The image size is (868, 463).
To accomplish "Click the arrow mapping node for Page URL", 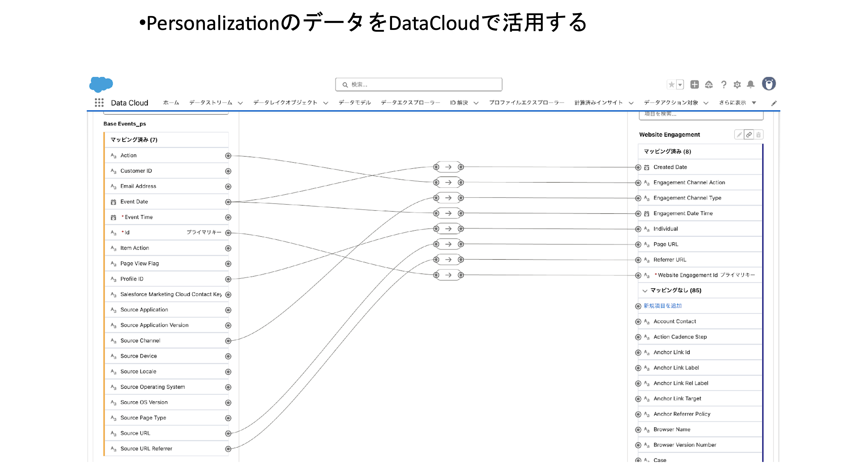I will (x=448, y=244).
